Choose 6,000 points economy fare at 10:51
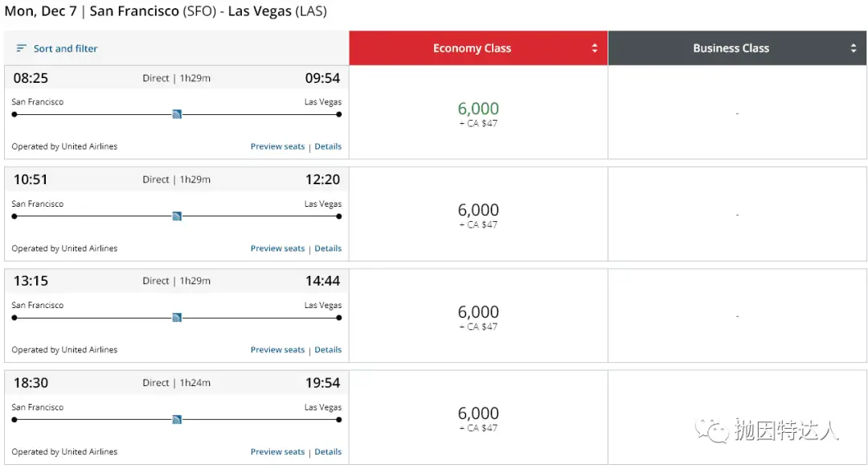This screenshot has width=868, height=469. coord(478,211)
